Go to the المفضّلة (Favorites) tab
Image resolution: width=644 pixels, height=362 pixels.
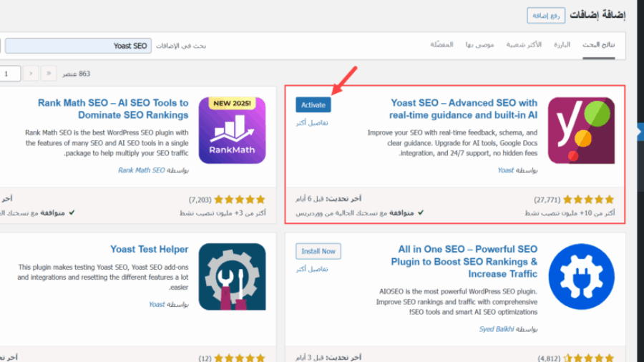[441, 45]
